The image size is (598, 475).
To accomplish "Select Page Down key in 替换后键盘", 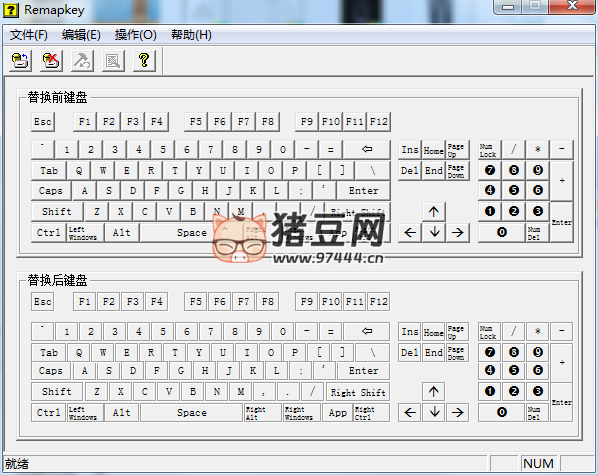I will pyautogui.click(x=457, y=352).
